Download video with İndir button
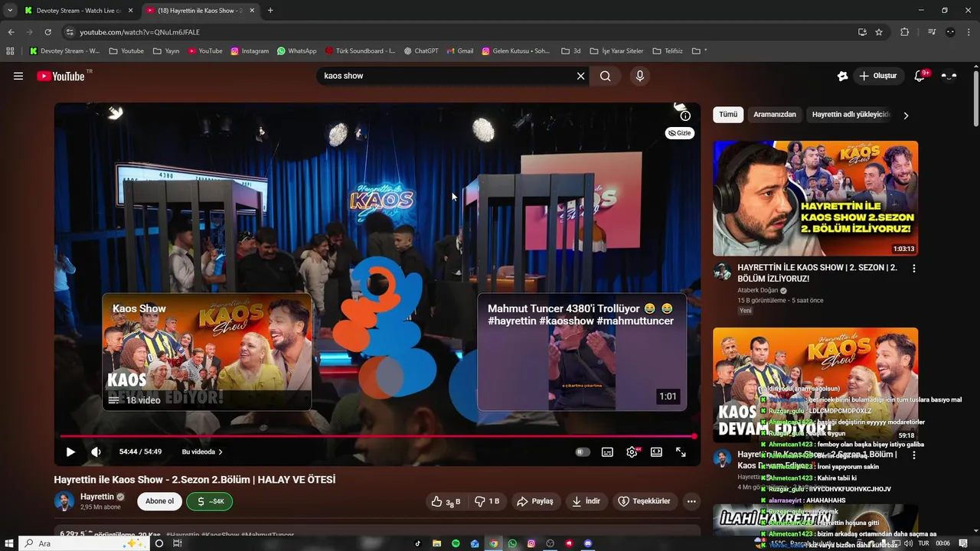This screenshot has width=980, height=551. click(x=586, y=501)
